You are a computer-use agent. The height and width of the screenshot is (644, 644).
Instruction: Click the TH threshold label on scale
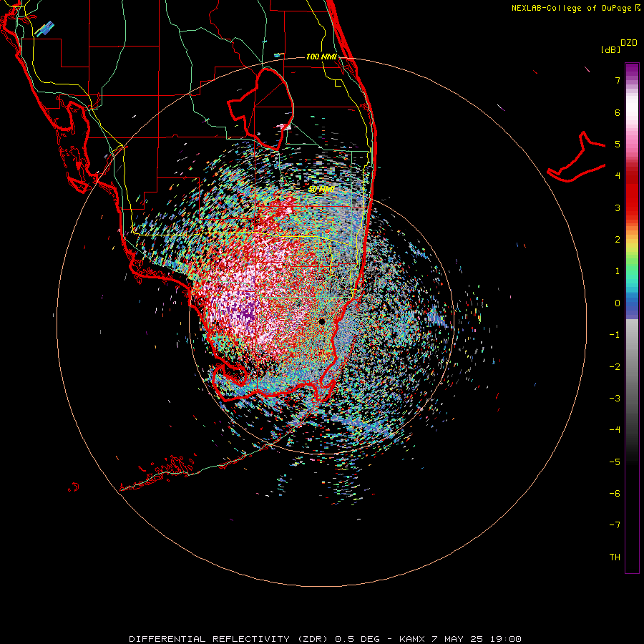click(615, 557)
